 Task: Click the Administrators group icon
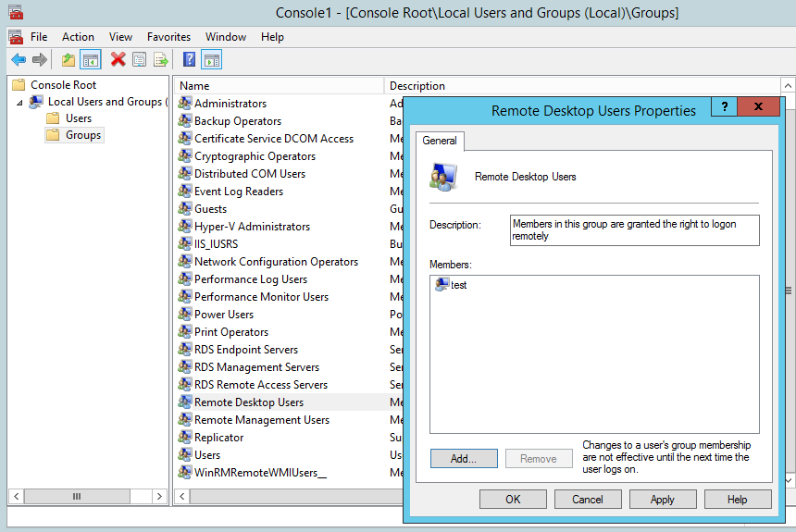tap(185, 103)
